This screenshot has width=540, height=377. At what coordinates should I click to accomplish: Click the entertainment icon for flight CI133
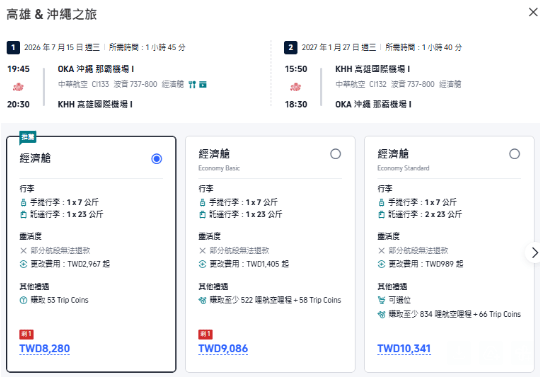(x=203, y=84)
